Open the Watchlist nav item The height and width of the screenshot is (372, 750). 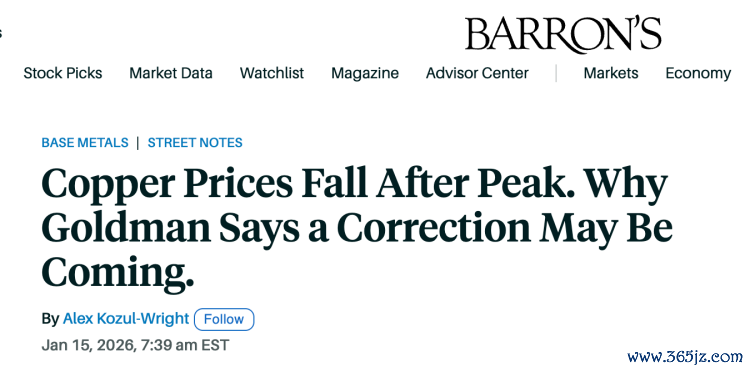[272, 73]
